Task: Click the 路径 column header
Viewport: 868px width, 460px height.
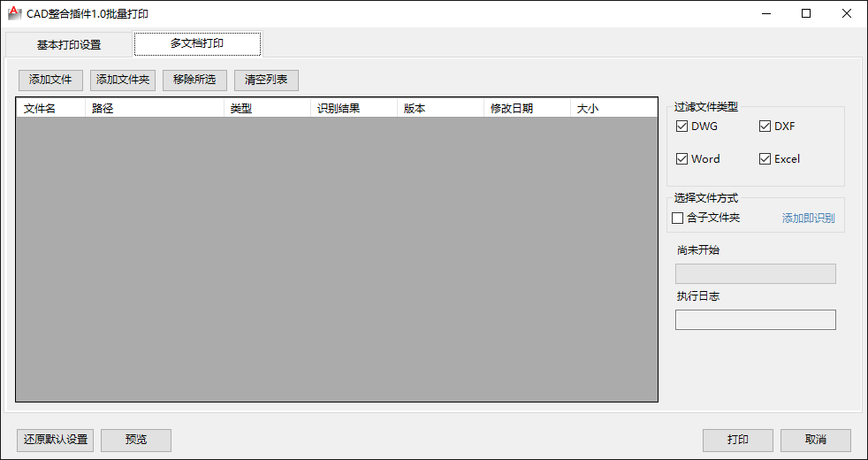Action: point(155,108)
